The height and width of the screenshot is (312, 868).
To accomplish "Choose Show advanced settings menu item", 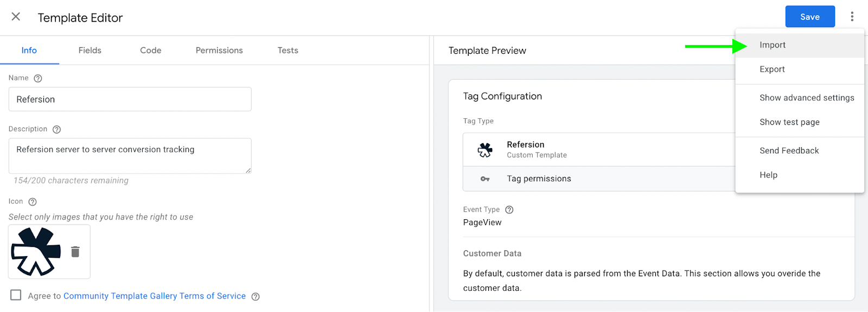I will (800, 98).
